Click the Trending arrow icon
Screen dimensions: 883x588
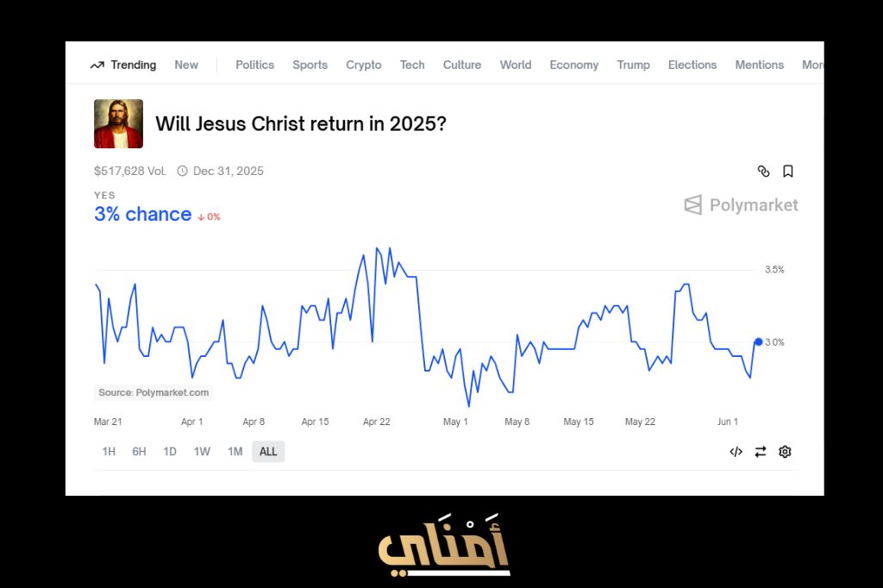pos(97,65)
